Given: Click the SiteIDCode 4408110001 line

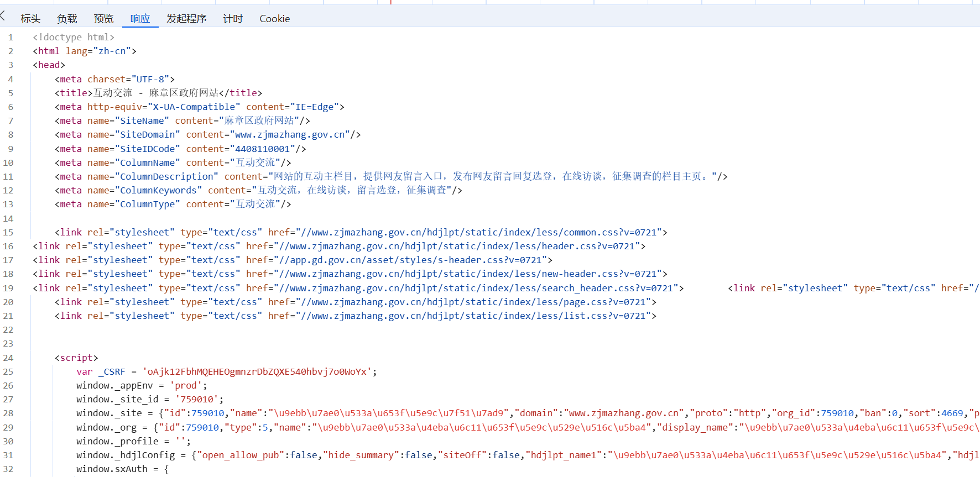Looking at the screenshot, I should [x=180, y=149].
